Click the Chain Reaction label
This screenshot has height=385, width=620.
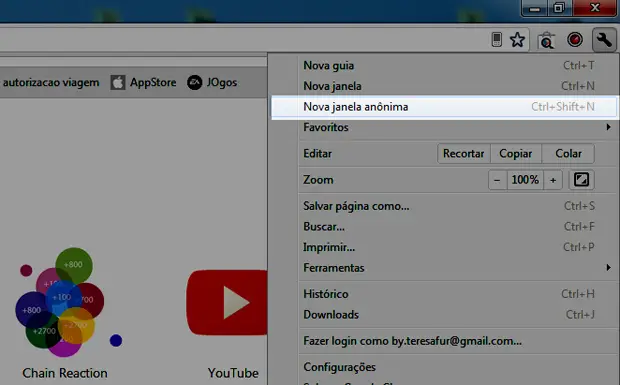[x=65, y=373]
